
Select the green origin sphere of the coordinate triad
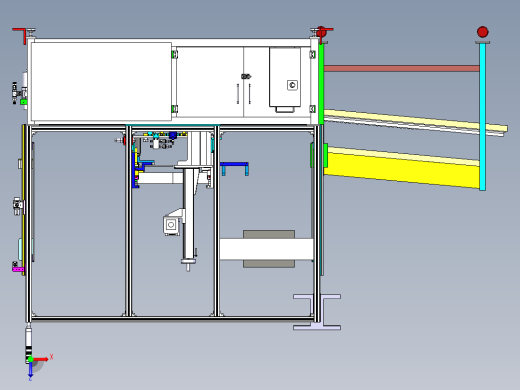pyautogui.click(x=30, y=359)
